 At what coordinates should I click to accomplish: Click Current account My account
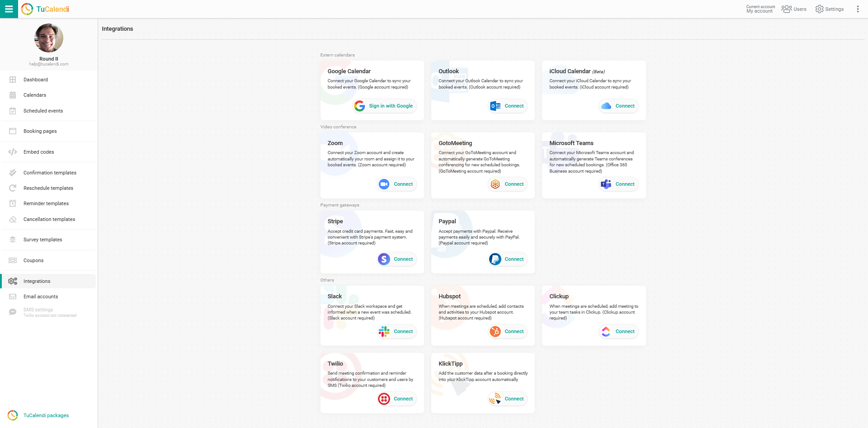point(760,9)
